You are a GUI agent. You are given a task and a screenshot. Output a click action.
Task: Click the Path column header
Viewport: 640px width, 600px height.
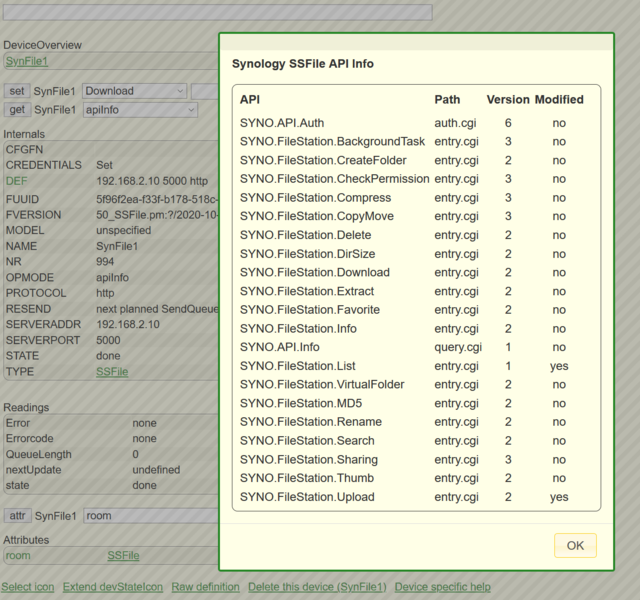click(x=447, y=100)
